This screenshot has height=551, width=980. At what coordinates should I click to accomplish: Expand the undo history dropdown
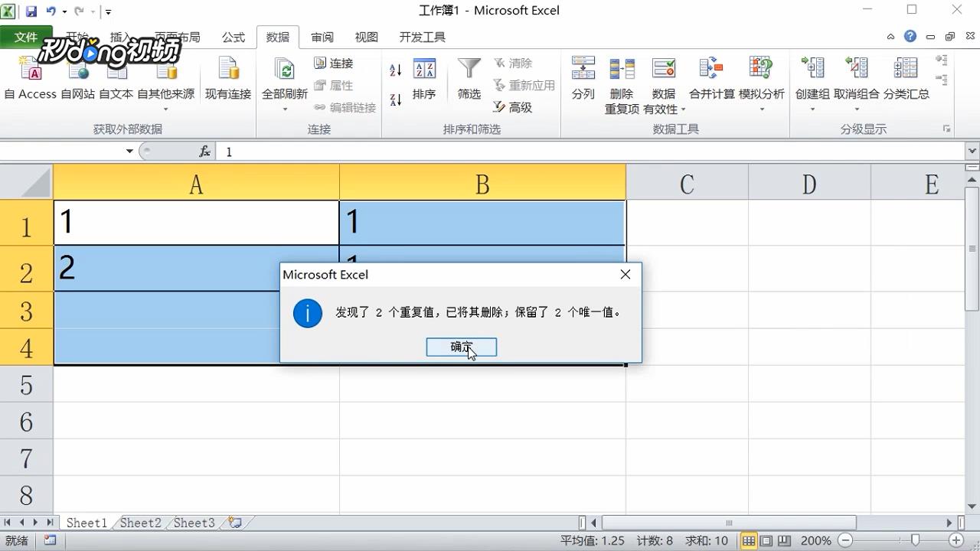pos(64,11)
